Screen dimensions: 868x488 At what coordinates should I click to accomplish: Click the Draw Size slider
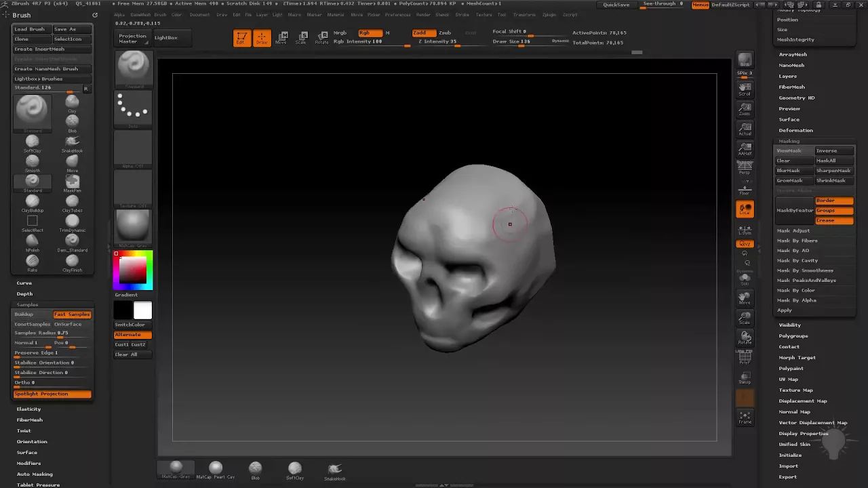pyautogui.click(x=522, y=41)
